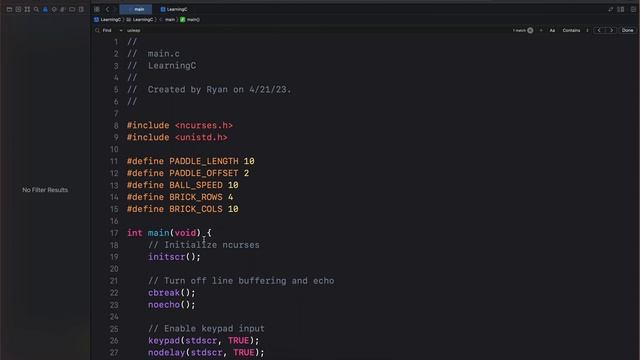The image size is (640, 360).
Task: Open the related items grid menu
Action: click(97, 9)
